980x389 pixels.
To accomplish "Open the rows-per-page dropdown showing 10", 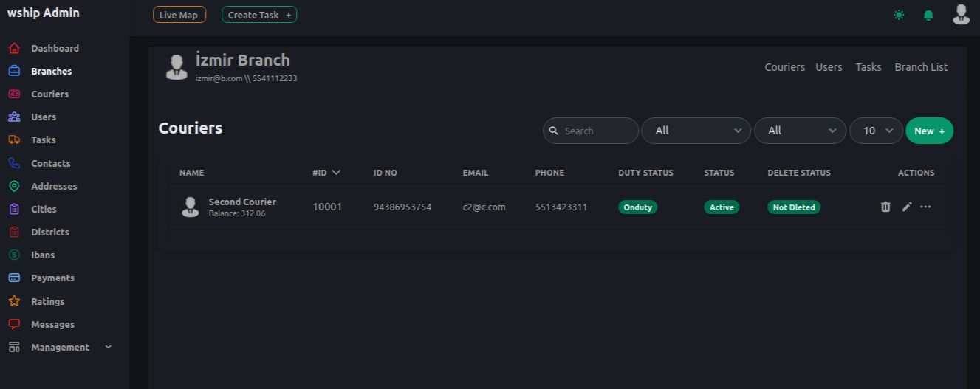I will (876, 131).
